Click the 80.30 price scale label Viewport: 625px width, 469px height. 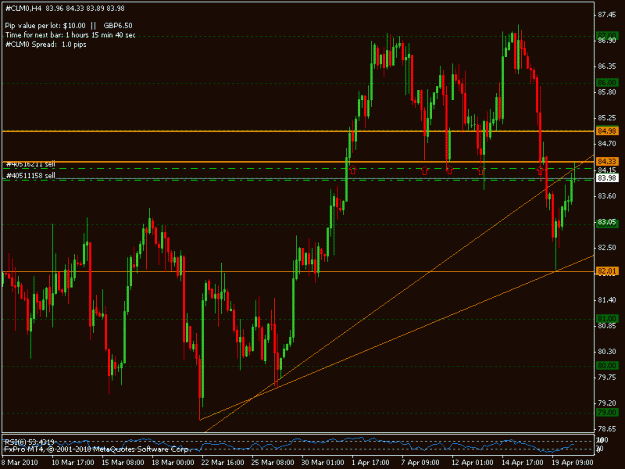607,351
